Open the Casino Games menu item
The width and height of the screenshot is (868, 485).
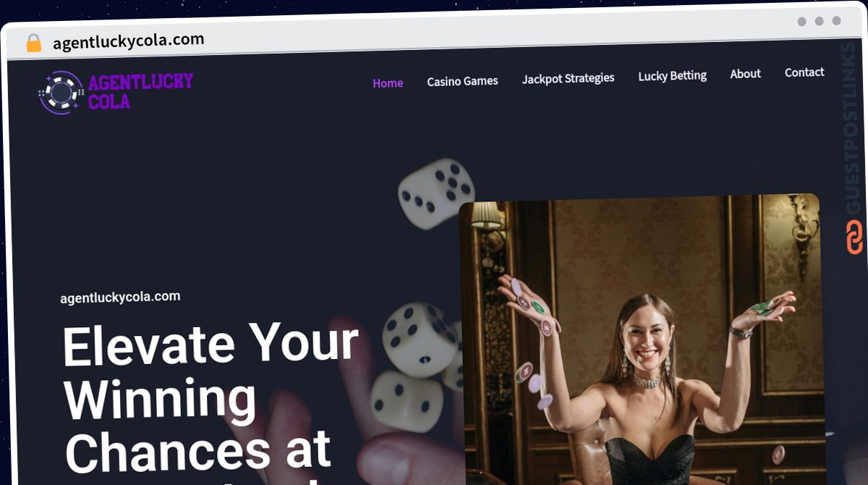(462, 81)
